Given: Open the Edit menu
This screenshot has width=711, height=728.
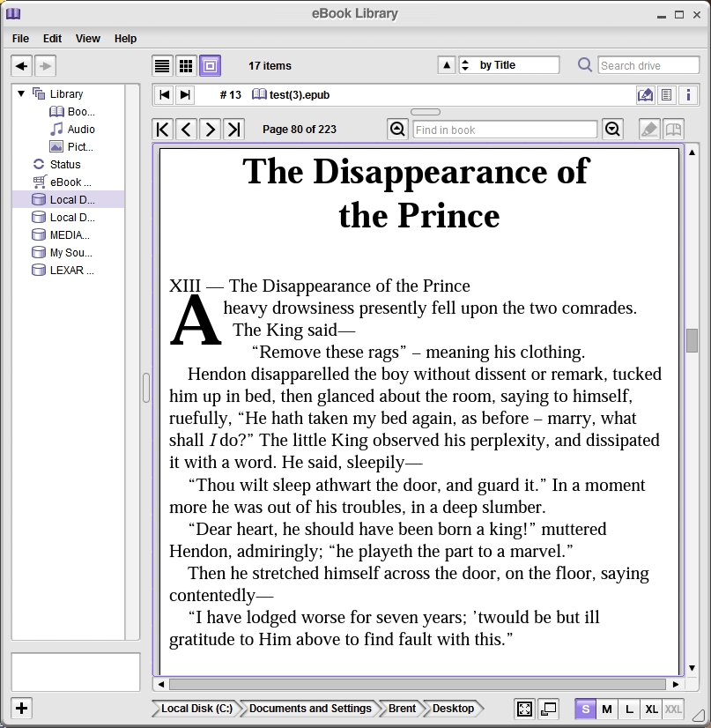Looking at the screenshot, I should [x=52, y=39].
